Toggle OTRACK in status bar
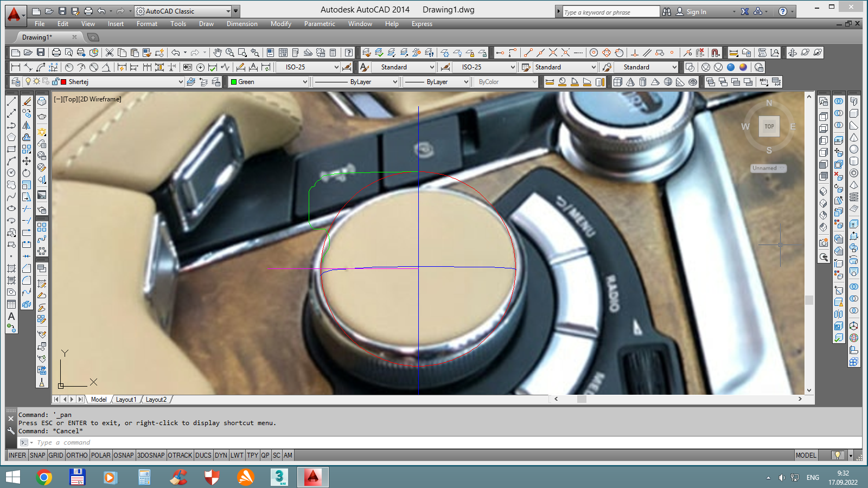The height and width of the screenshot is (488, 868). (x=180, y=455)
